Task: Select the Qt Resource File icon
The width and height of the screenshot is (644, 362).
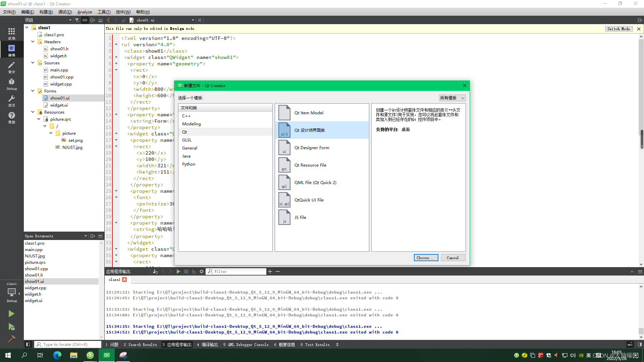Action: pos(284,165)
